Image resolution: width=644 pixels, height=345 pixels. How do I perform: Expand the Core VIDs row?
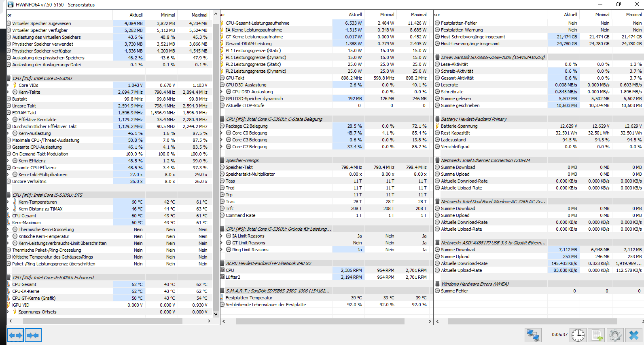coord(8,85)
